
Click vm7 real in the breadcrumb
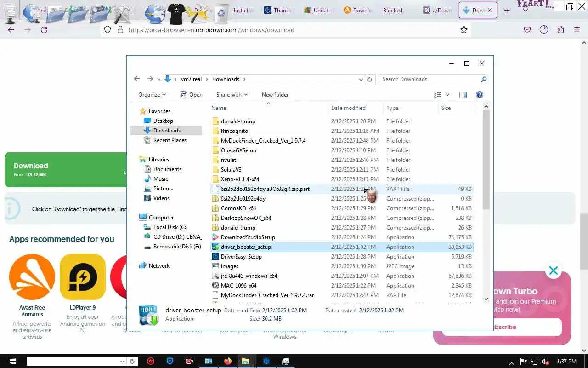pos(191,79)
